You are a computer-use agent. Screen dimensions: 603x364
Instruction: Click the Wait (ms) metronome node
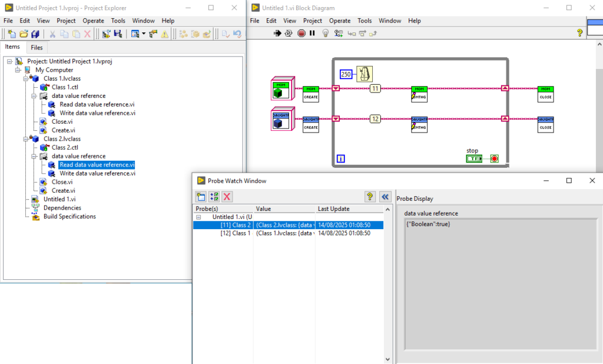click(x=364, y=74)
